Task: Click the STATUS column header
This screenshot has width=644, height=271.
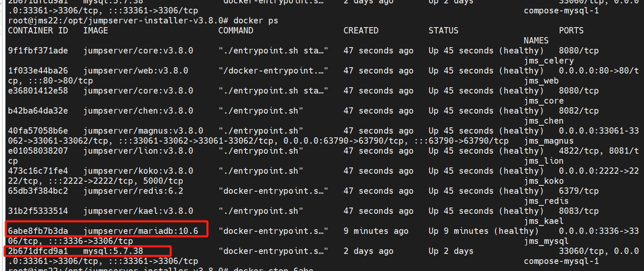Action: 443,30
